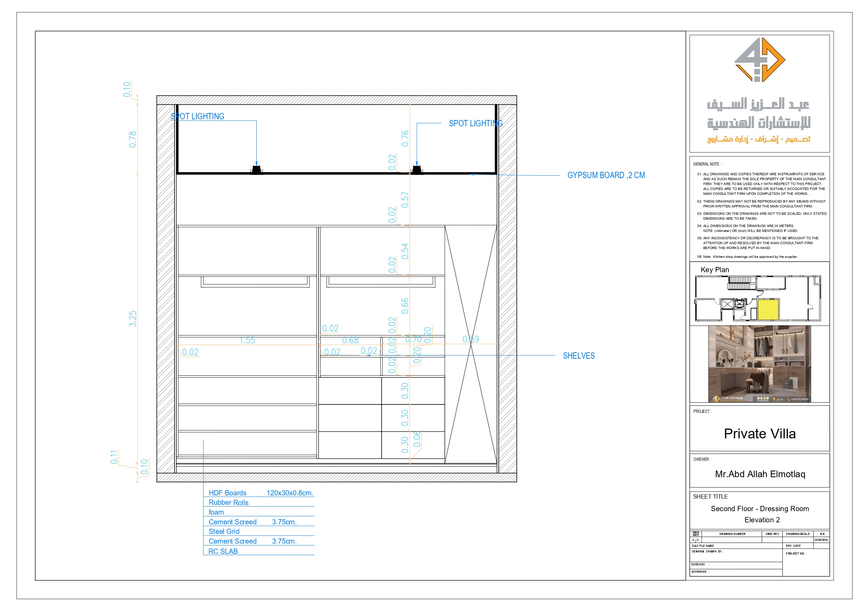Click the 4D FOR DESIGN watermark logo
This screenshot has height=614, width=868.
point(716,399)
